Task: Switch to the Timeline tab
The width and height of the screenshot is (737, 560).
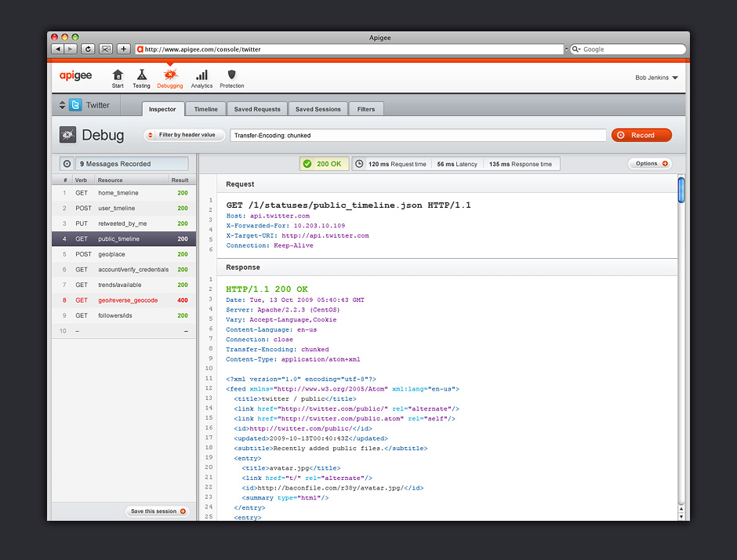Action: tap(206, 109)
